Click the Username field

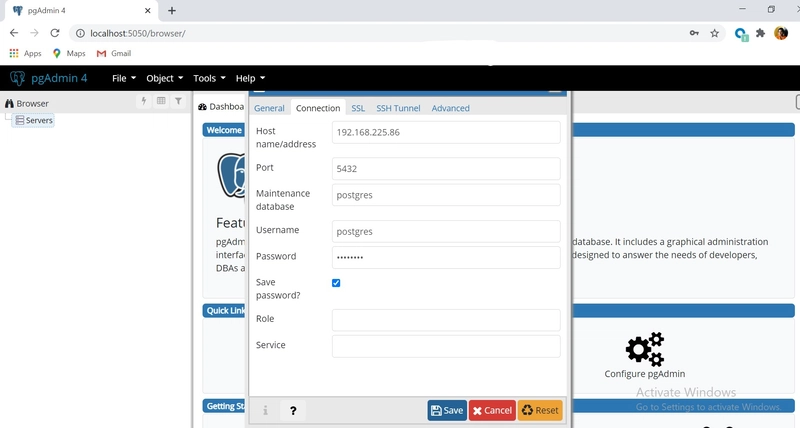point(446,231)
